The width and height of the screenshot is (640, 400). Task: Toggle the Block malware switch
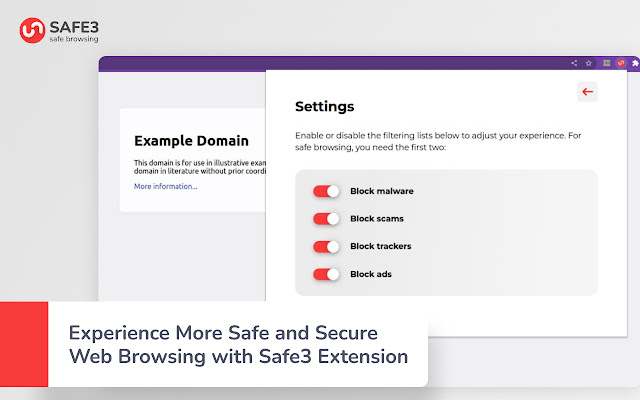pos(326,191)
